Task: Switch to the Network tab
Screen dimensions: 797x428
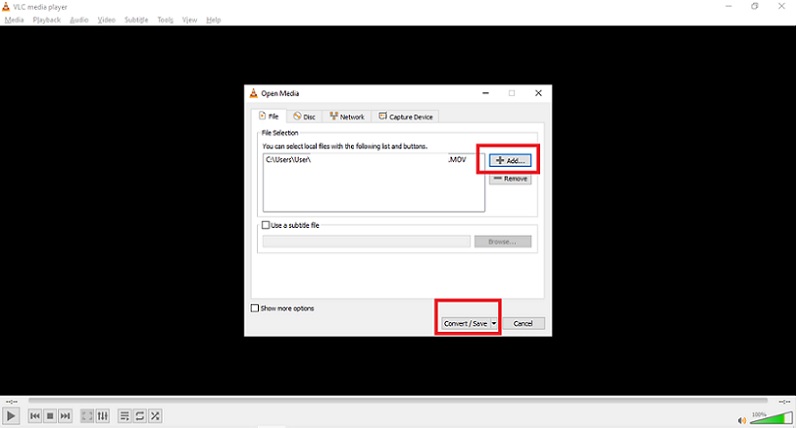Action: [x=346, y=117]
